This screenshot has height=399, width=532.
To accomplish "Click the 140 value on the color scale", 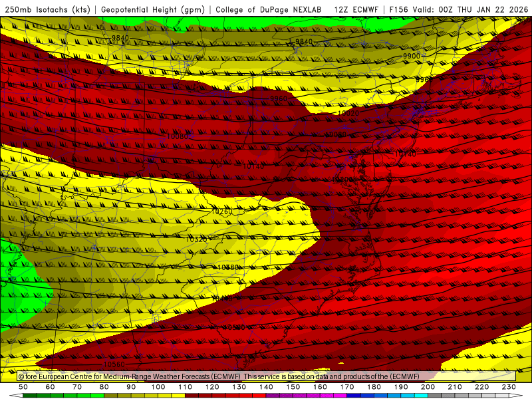I will click(x=266, y=387).
